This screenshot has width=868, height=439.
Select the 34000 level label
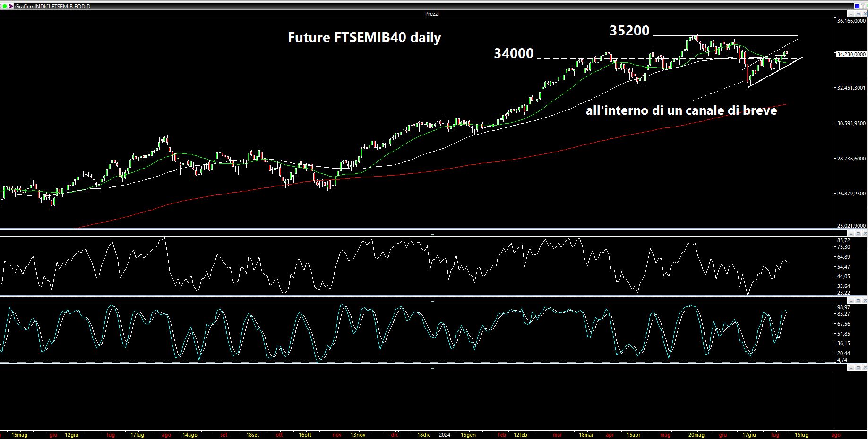pos(514,53)
